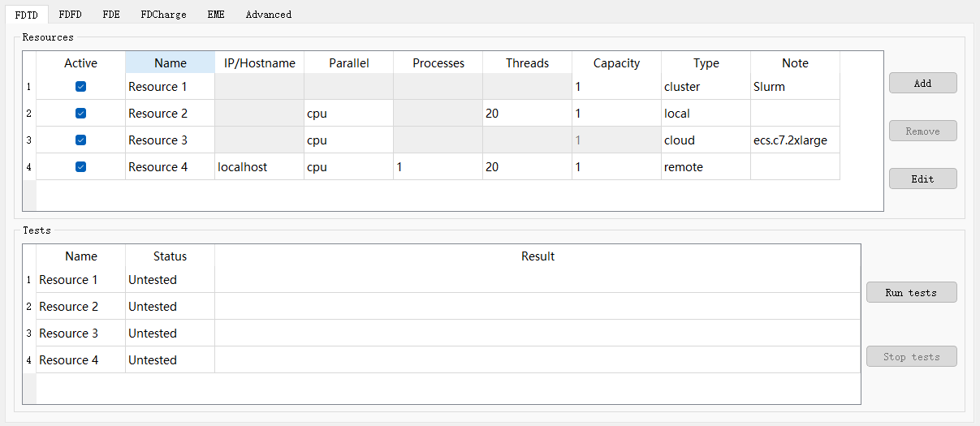Select Parallel cpu cell for Resource 4

pyautogui.click(x=348, y=167)
